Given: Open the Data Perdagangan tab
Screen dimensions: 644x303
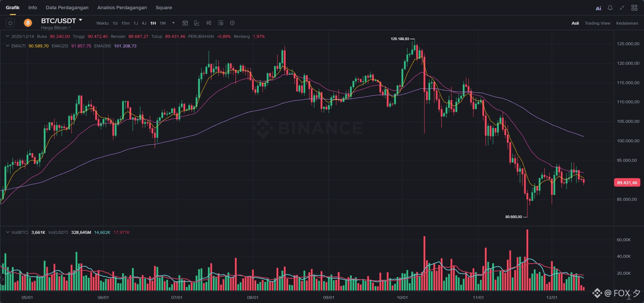Looking at the screenshot, I should (67, 7).
